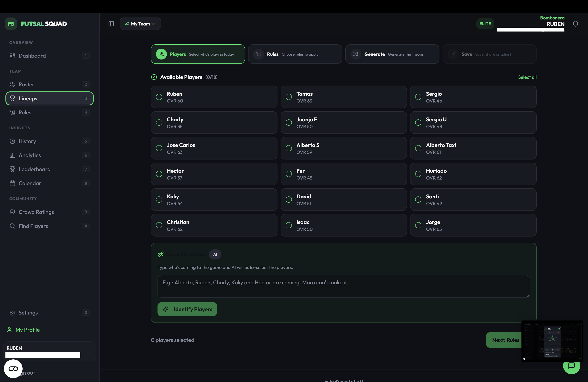The width and height of the screenshot is (588, 382).
Task: Click the History clock icon
Action: click(x=12, y=141)
